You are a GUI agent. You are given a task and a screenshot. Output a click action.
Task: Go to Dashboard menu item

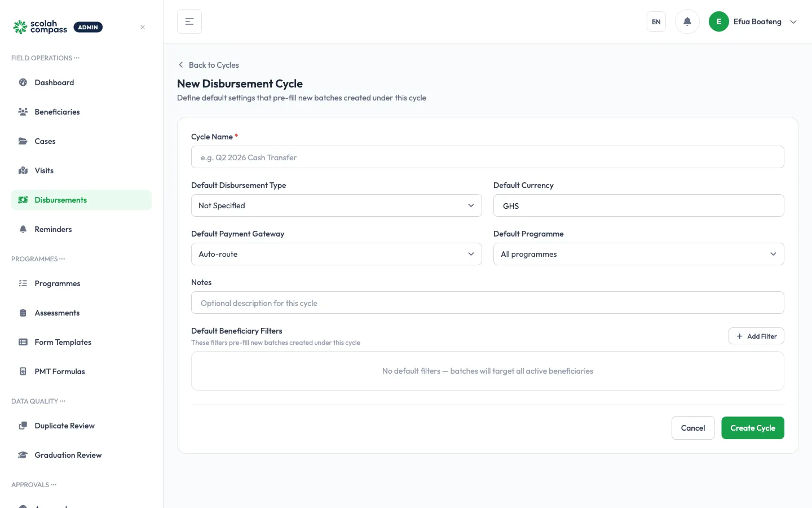tap(81, 82)
